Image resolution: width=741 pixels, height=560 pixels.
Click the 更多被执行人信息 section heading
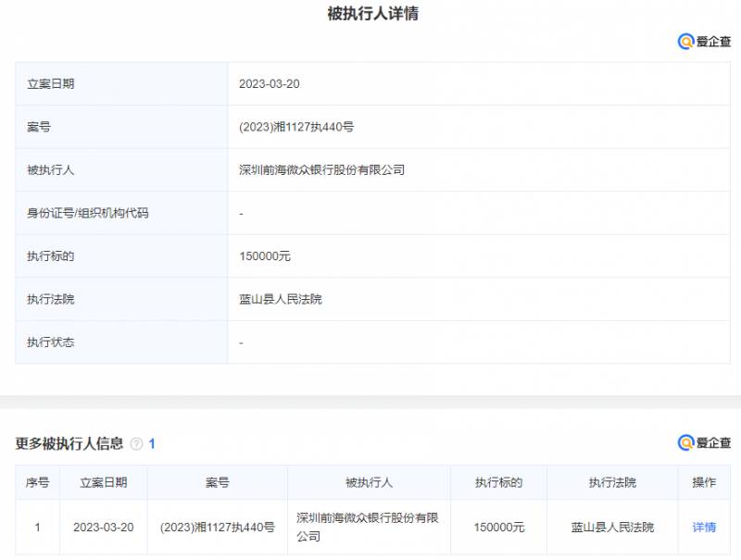coord(69,444)
